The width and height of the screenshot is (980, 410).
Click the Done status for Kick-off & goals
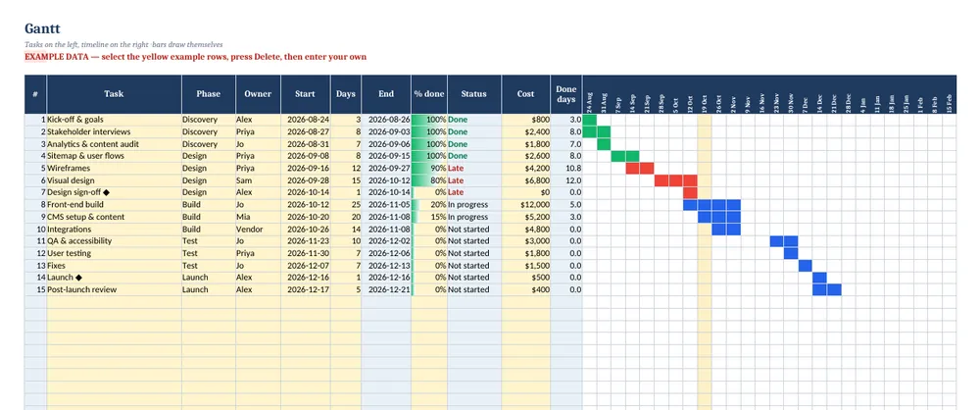tap(473, 120)
